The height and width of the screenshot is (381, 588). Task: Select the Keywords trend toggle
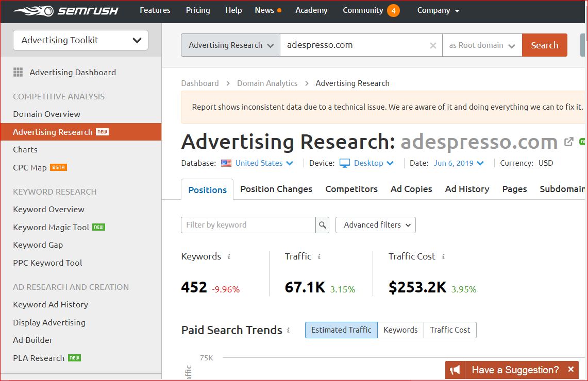pos(400,330)
